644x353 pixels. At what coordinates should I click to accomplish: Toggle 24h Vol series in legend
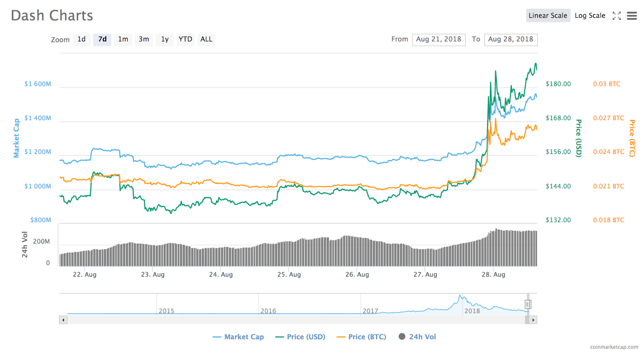click(417, 337)
